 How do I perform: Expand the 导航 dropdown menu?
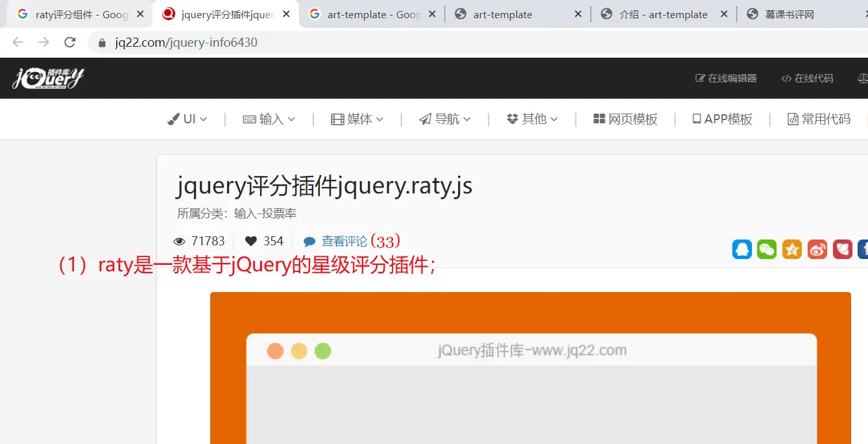(445, 119)
